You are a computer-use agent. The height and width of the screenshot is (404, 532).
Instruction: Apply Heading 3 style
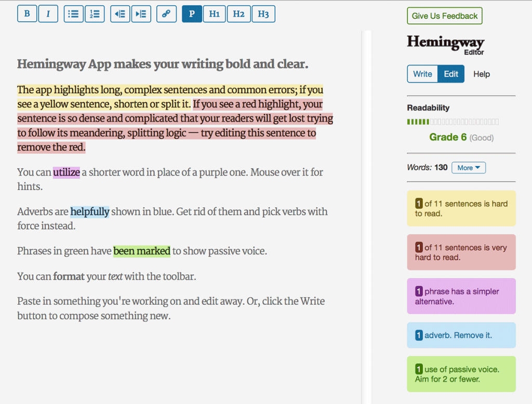coord(263,14)
